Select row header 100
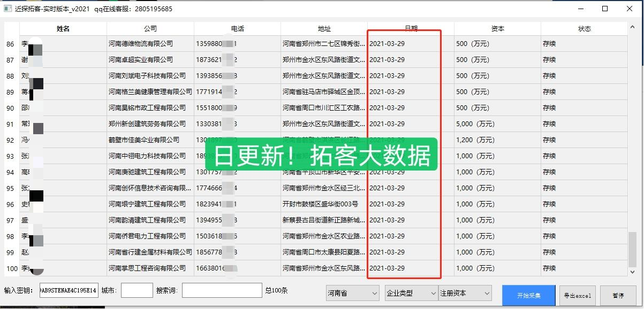This screenshot has height=309, width=644. click(12, 268)
